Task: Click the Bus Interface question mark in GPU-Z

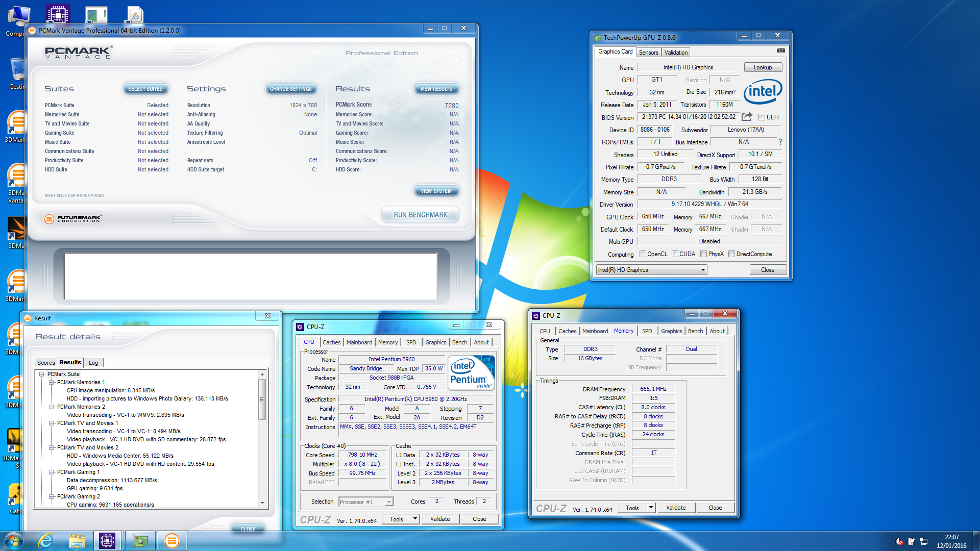Action: pos(780,142)
